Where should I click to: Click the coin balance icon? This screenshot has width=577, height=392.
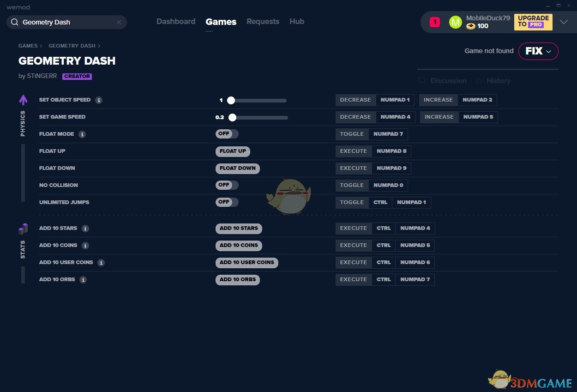tap(470, 26)
